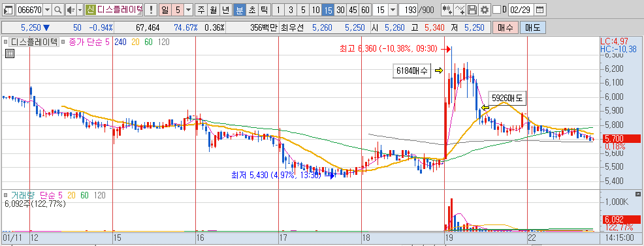Click the stock code 066670 input field
The width and height of the screenshot is (644, 246).
pos(29,10)
